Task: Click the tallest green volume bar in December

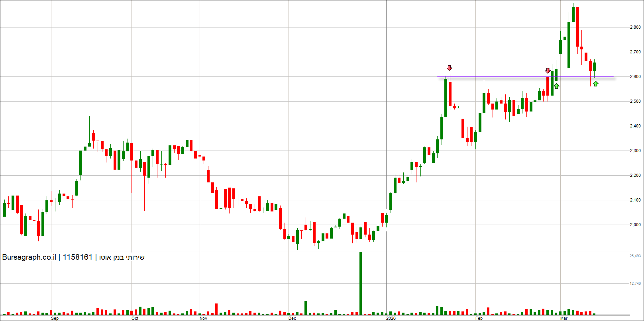Action: click(361, 283)
